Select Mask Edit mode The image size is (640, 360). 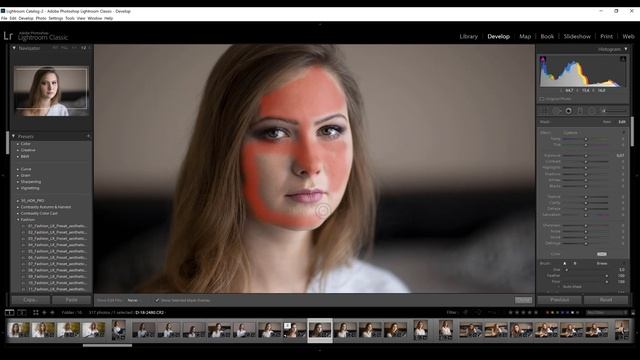point(622,122)
